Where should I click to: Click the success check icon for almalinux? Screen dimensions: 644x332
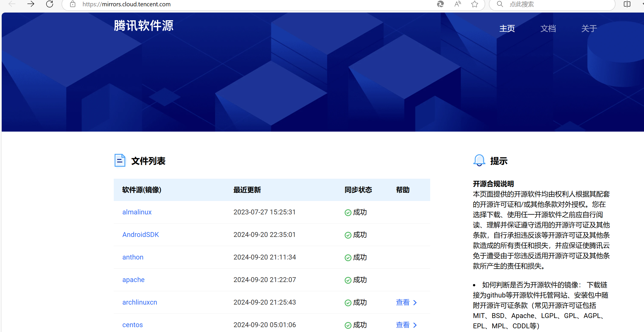pyautogui.click(x=348, y=213)
